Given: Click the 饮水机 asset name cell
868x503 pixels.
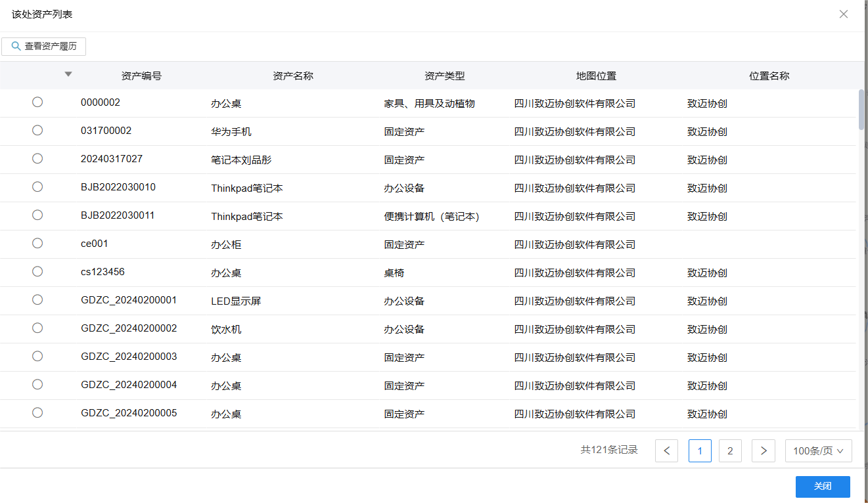Looking at the screenshot, I should (226, 330).
